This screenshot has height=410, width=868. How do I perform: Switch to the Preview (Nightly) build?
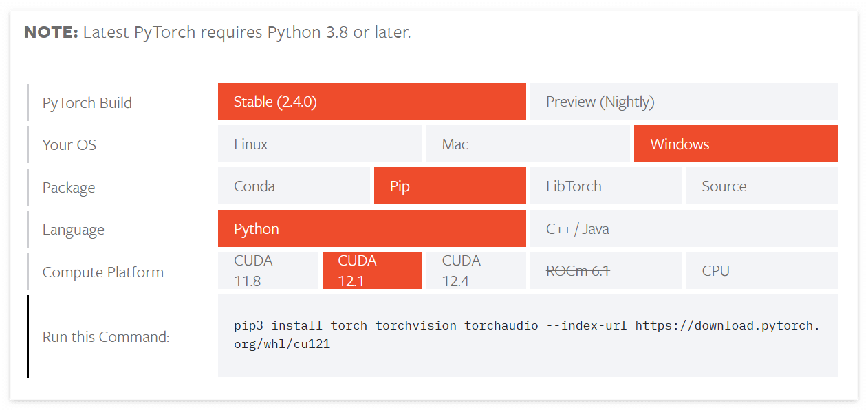point(684,100)
